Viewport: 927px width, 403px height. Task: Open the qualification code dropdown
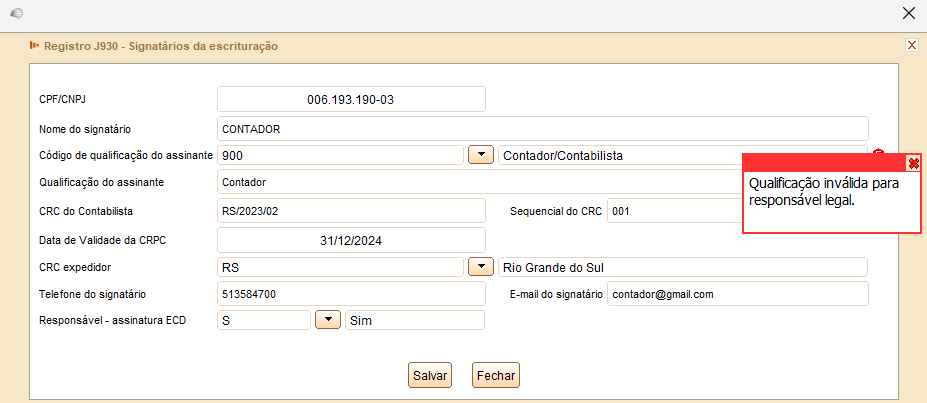(x=482, y=155)
